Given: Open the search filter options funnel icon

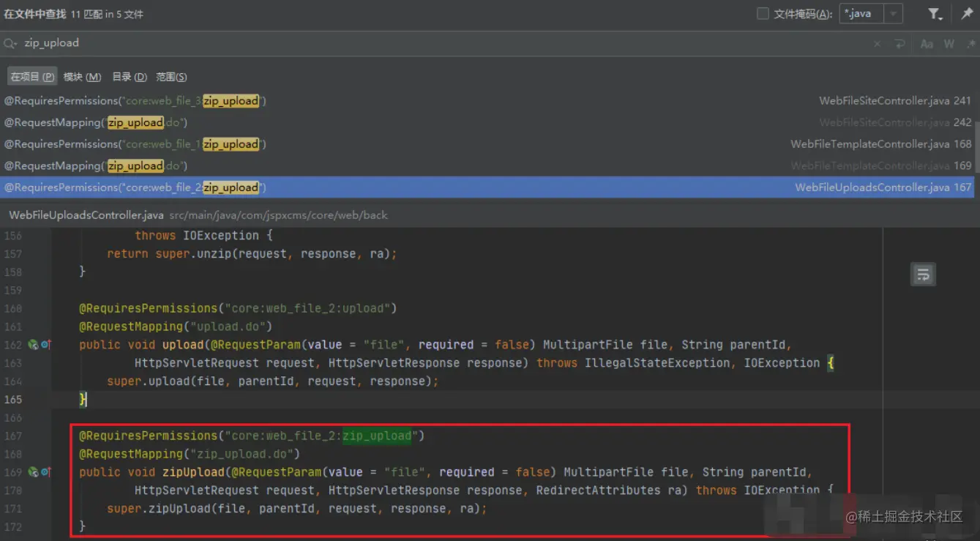Looking at the screenshot, I should [x=935, y=14].
